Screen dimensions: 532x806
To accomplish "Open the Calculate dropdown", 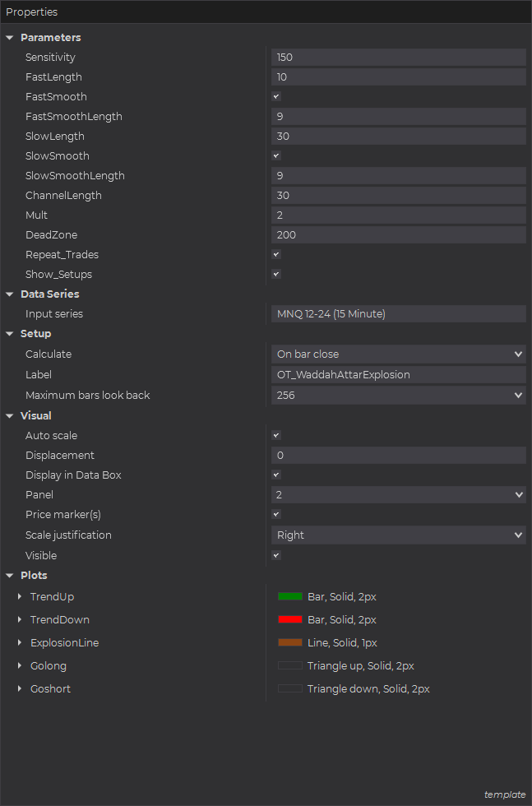I will [x=398, y=354].
